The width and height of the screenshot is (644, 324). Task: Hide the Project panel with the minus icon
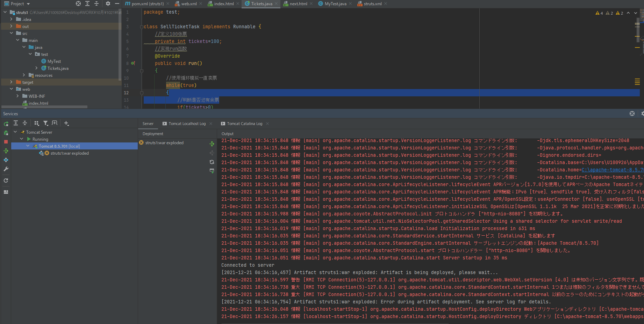(x=117, y=3)
